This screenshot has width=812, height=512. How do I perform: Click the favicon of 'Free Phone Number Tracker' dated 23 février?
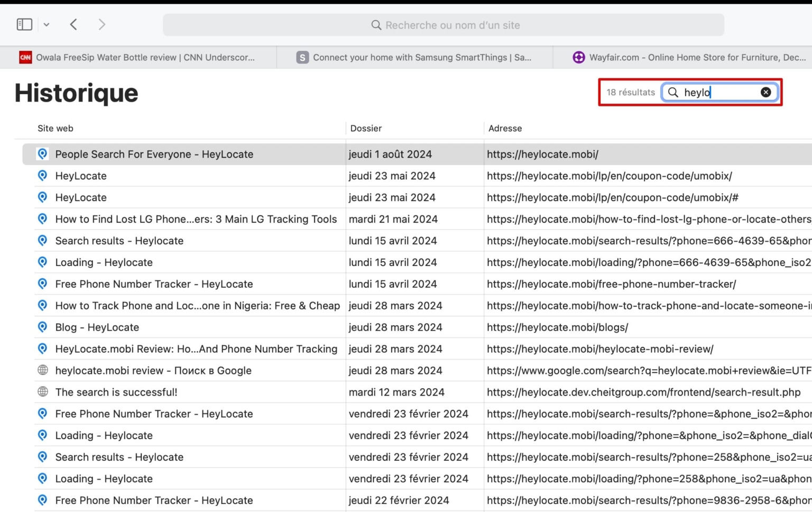click(x=42, y=414)
